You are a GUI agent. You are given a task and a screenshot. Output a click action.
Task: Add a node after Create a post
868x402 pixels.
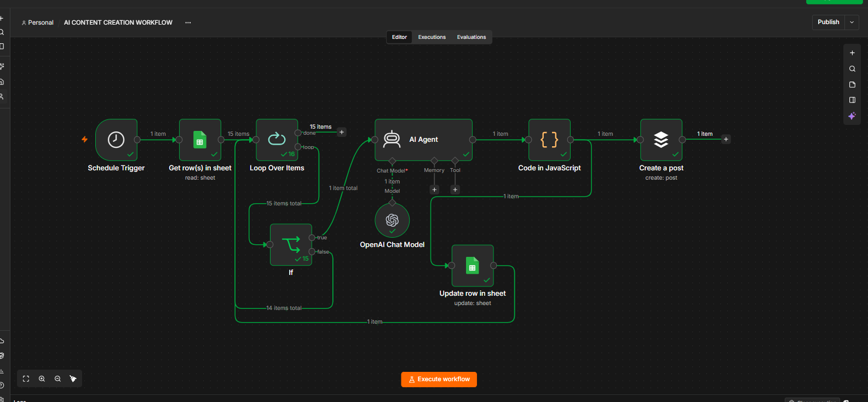726,139
